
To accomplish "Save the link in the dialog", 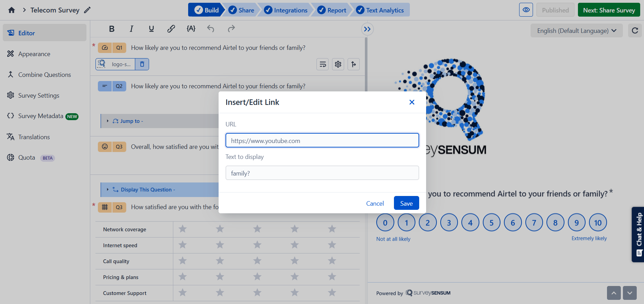I will pos(406,203).
